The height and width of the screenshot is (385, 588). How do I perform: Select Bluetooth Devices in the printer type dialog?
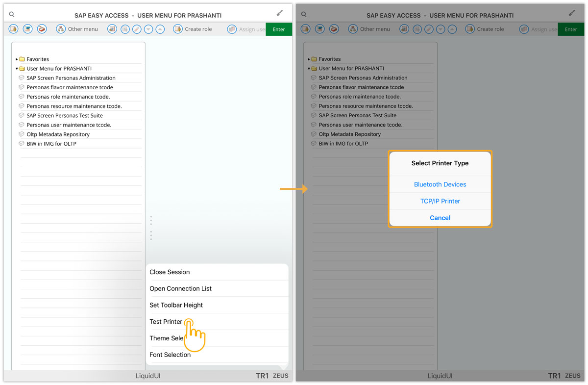[x=440, y=184]
